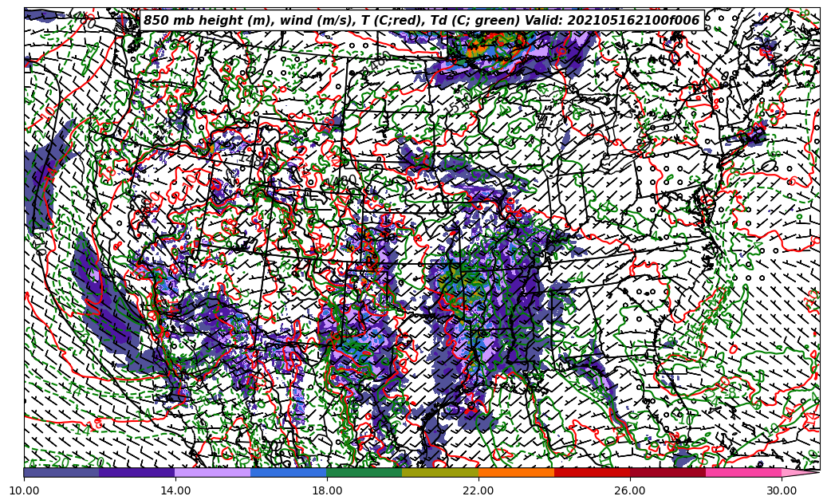Pick the dark crimson 26–28 colorbar segment
827x504 pixels.
pyautogui.click(x=668, y=472)
